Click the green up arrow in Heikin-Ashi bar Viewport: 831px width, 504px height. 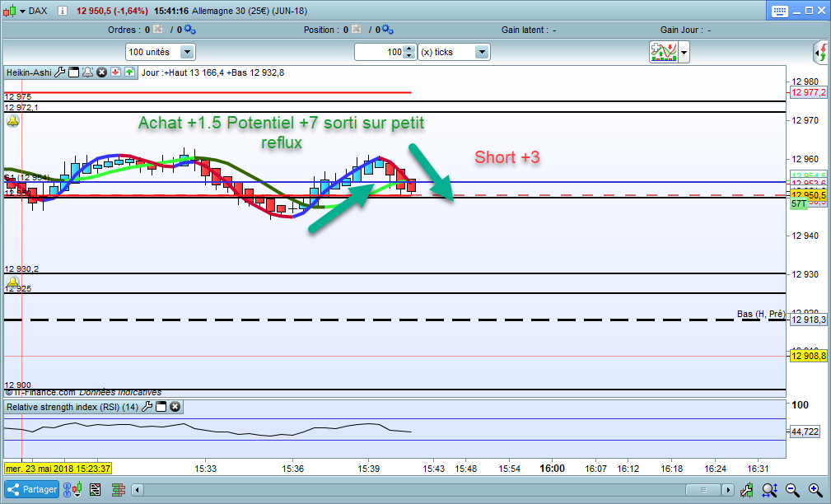click(130, 72)
